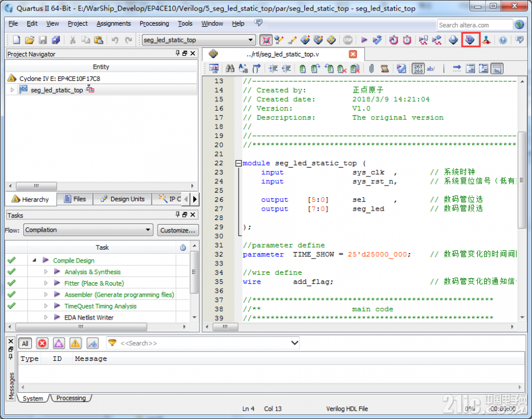Click the Stop Processing icon
The width and height of the screenshot is (532, 419).
[x=347, y=40]
